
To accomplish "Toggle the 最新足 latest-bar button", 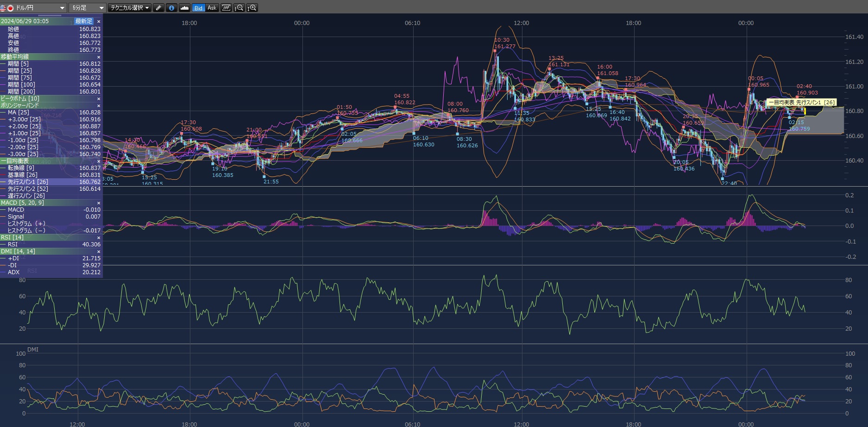I will click(84, 21).
